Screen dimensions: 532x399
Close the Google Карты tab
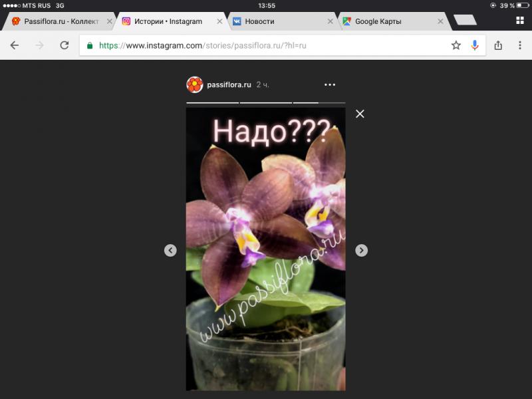[440, 21]
